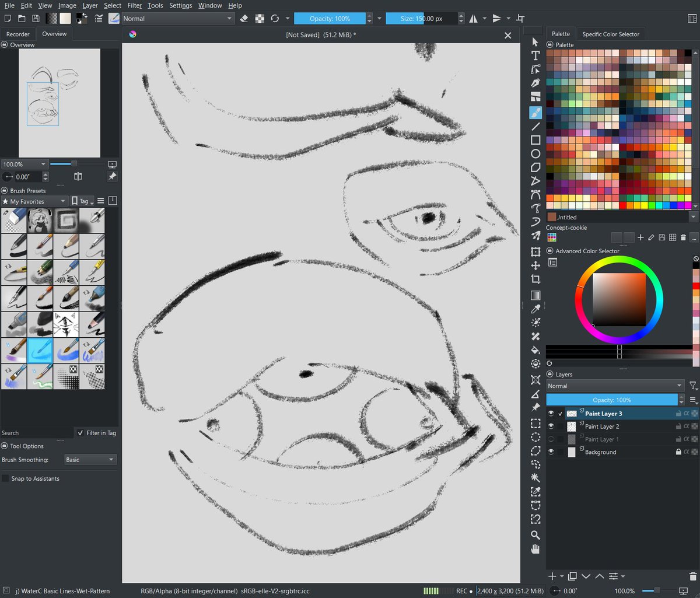Viewport: 700px width, 598px height.
Task: Open the My Favorites tag dropdown
Action: pyautogui.click(x=34, y=201)
